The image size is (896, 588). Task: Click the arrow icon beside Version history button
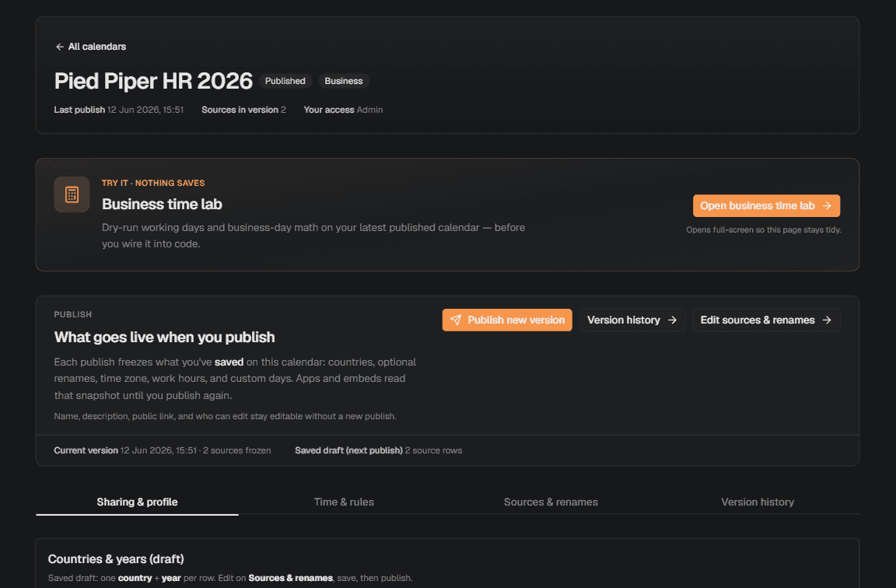[x=673, y=320]
